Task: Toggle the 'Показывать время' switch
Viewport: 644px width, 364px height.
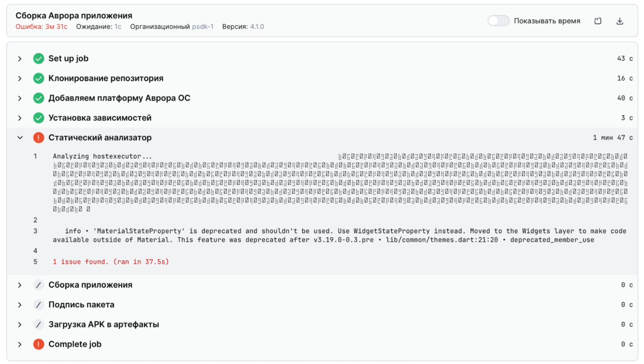Action: (x=498, y=21)
